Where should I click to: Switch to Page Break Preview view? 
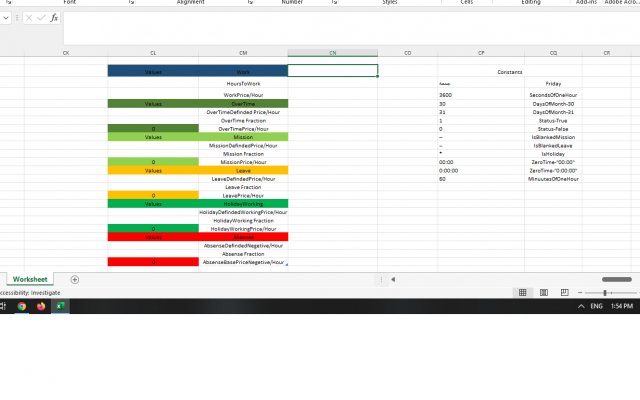(x=562, y=292)
